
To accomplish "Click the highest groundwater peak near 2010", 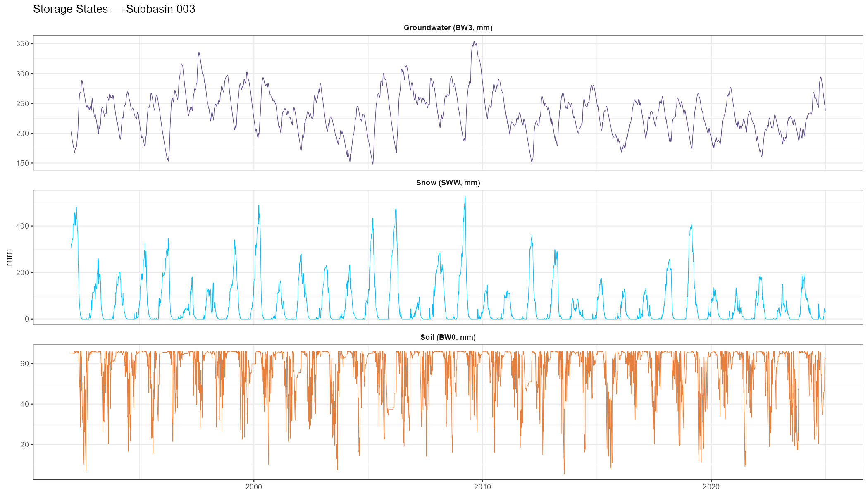I will (474, 42).
